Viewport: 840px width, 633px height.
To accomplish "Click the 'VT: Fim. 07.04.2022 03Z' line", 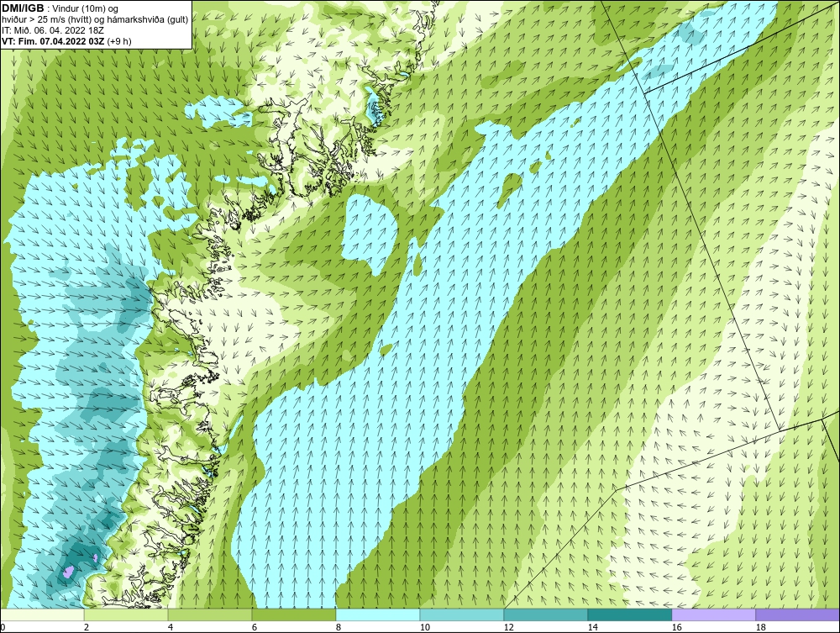I will [x=54, y=40].
